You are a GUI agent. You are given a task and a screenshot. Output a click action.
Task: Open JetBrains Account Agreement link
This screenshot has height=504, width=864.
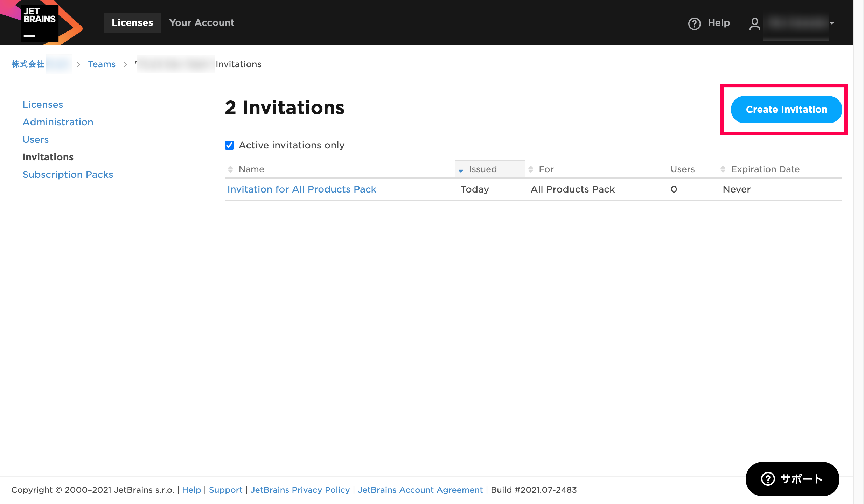pyautogui.click(x=420, y=490)
